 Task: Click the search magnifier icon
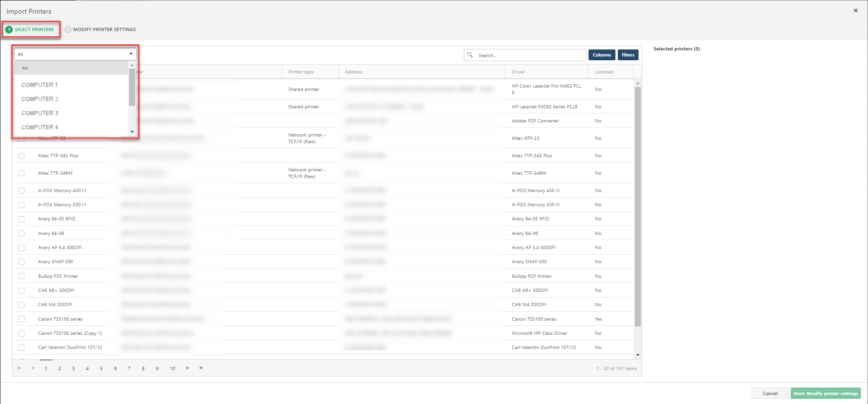[470, 55]
